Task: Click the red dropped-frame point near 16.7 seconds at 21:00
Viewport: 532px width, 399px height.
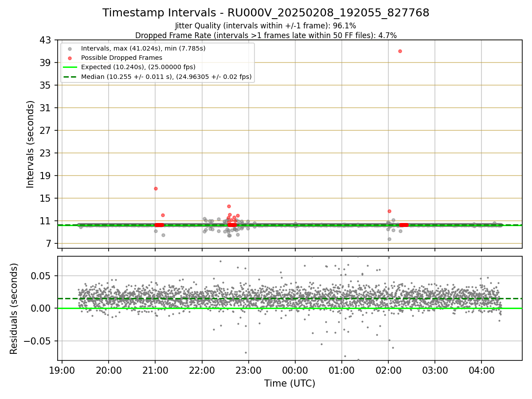Action: click(x=156, y=188)
